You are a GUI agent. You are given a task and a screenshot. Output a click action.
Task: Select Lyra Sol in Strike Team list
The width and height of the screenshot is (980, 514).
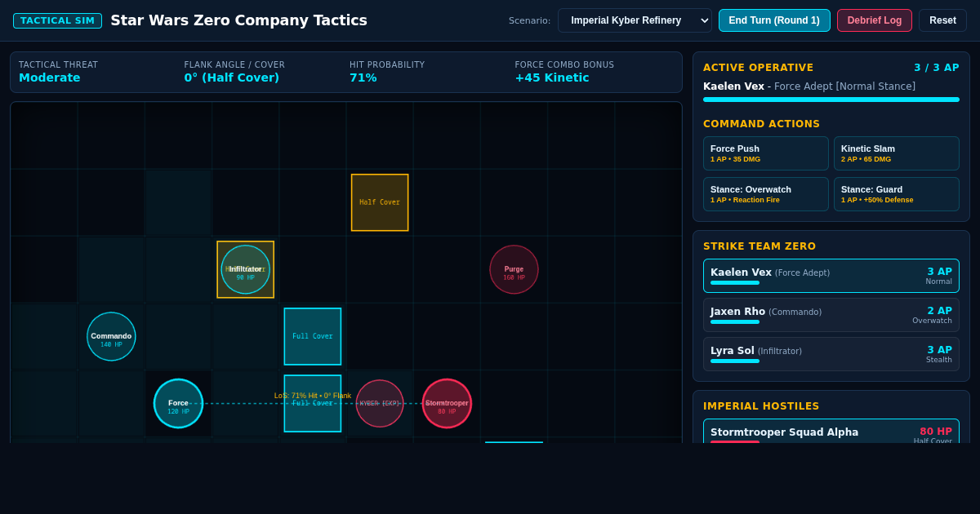click(831, 354)
